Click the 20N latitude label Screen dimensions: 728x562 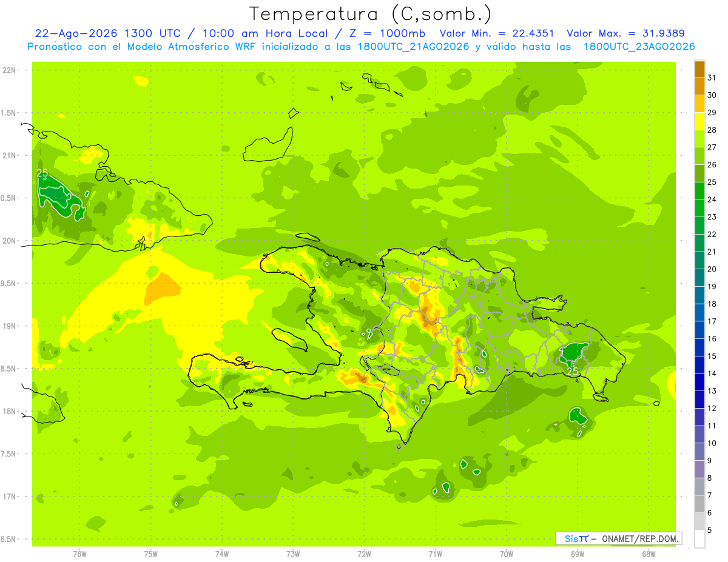(8, 241)
